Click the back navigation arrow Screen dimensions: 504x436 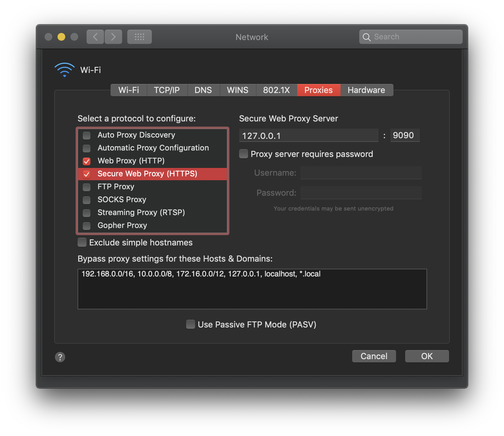click(95, 37)
